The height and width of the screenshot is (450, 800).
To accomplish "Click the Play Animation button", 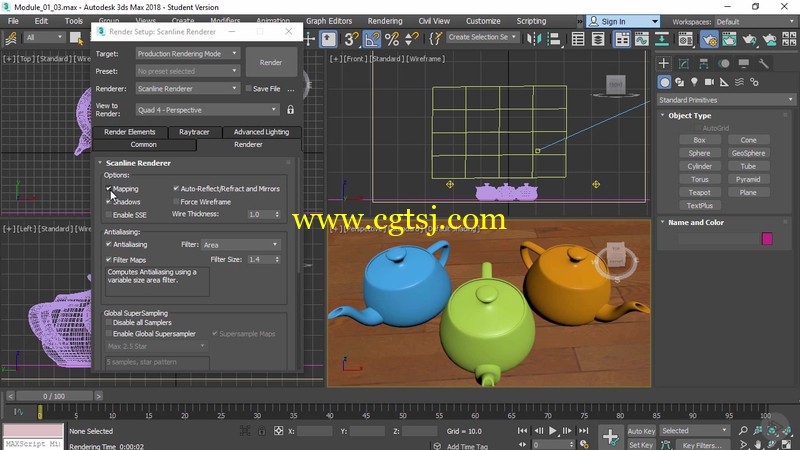I will pyautogui.click(x=553, y=431).
